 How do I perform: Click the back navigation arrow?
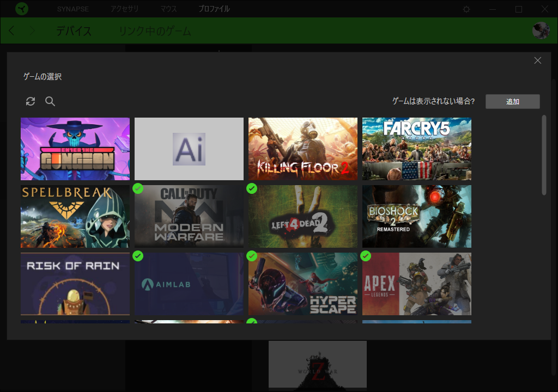[x=11, y=30]
